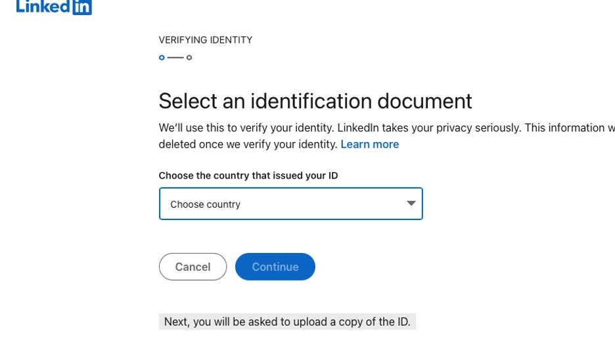Click the "Choose country" placeholder text

[205, 204]
